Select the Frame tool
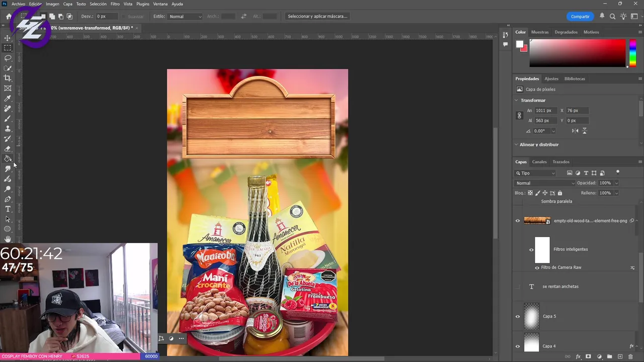Image resolution: width=644 pixels, height=362 pixels. point(8,88)
